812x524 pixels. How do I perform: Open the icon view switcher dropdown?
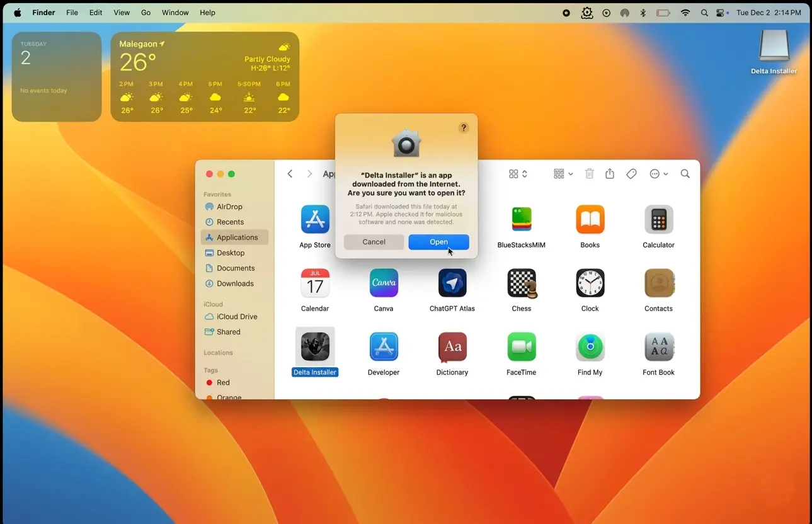point(518,174)
